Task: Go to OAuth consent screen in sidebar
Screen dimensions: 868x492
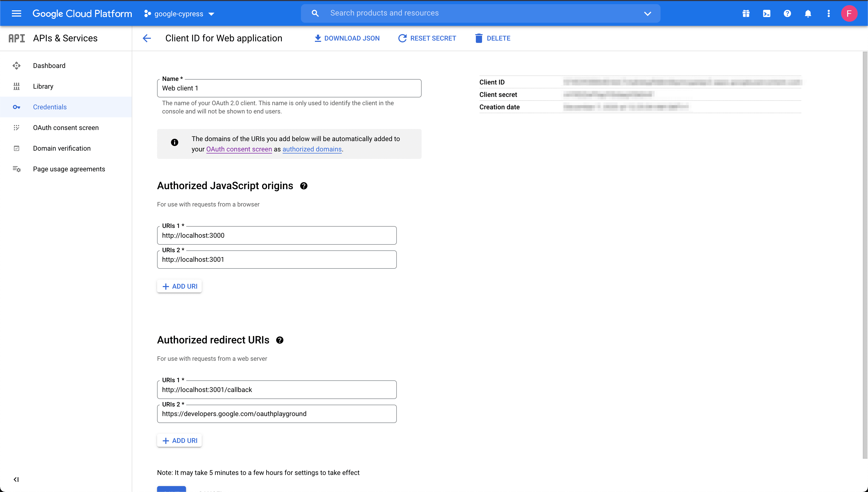Action: (66, 128)
